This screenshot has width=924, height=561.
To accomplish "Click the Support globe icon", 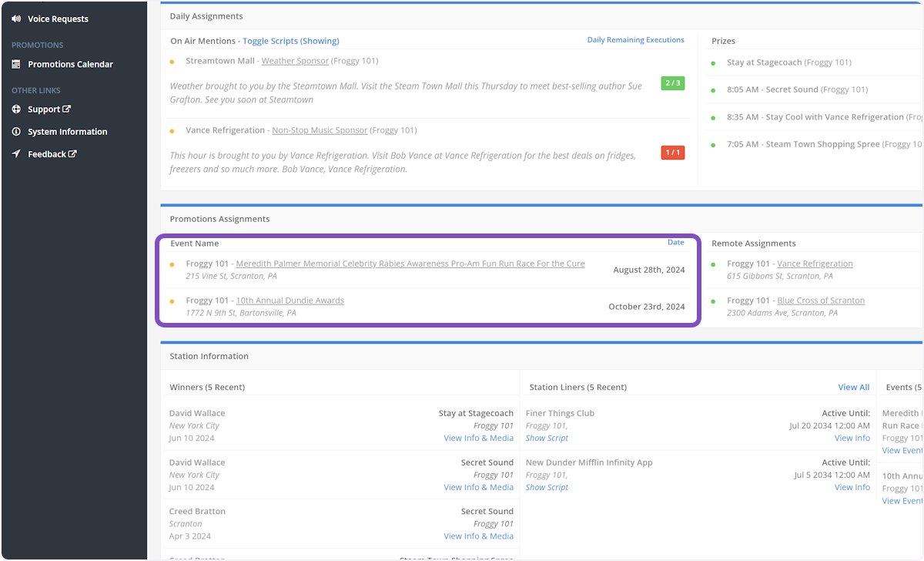I will point(16,109).
